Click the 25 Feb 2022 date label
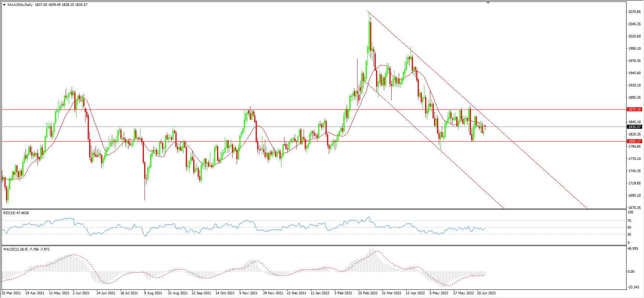The width and height of the screenshot is (644, 298). [x=368, y=293]
